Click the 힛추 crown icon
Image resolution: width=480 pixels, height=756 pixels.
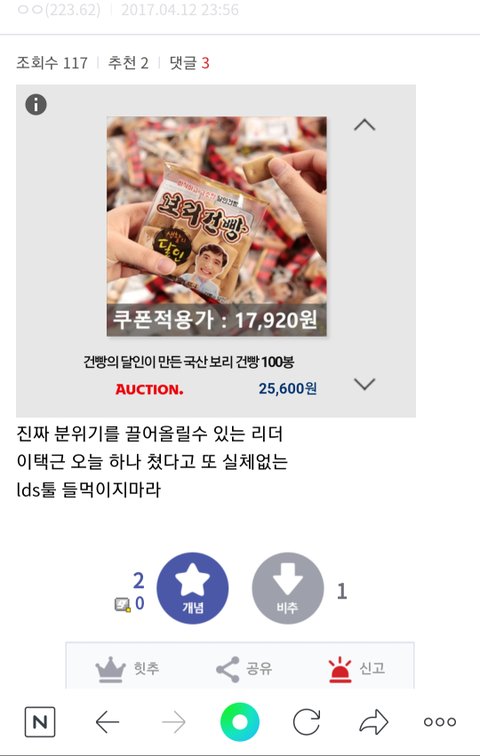tap(110, 669)
